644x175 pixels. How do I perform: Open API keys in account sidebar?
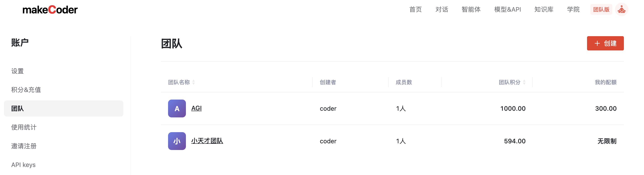pyautogui.click(x=23, y=165)
